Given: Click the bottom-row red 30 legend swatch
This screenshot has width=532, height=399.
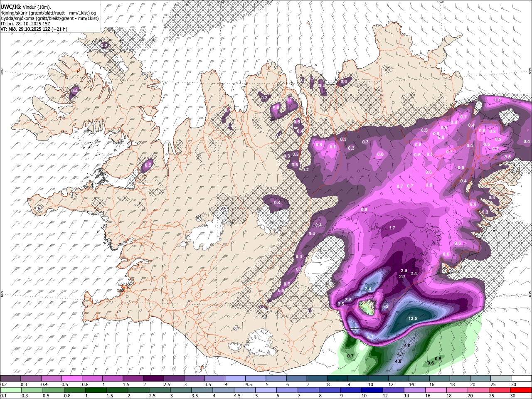Looking at the screenshot, I should (x=521, y=390).
